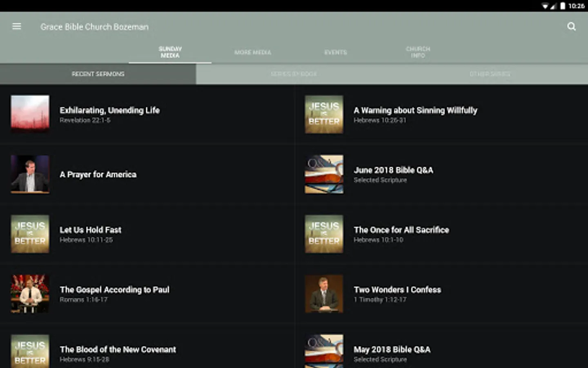This screenshot has width=588, height=368.
Task: Tap the battery status bar icon
Action: coord(563,6)
